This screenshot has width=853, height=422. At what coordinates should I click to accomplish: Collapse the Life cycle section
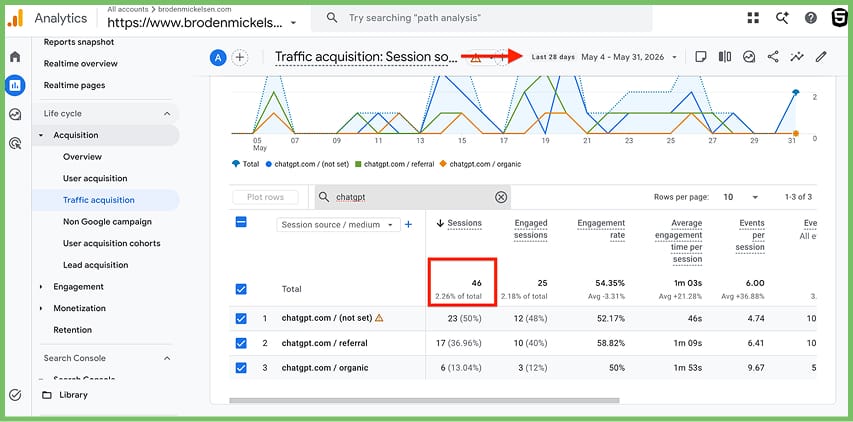tap(167, 114)
